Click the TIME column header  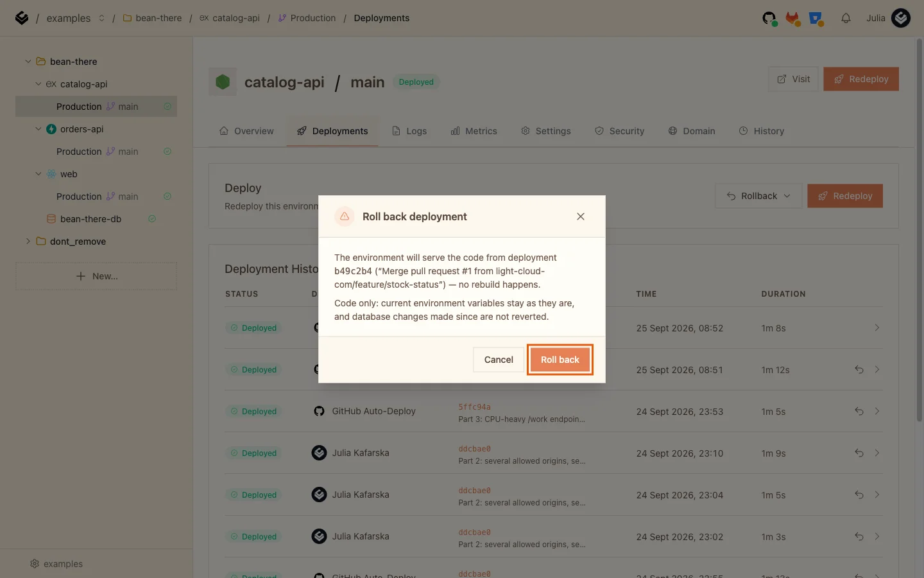(x=646, y=294)
